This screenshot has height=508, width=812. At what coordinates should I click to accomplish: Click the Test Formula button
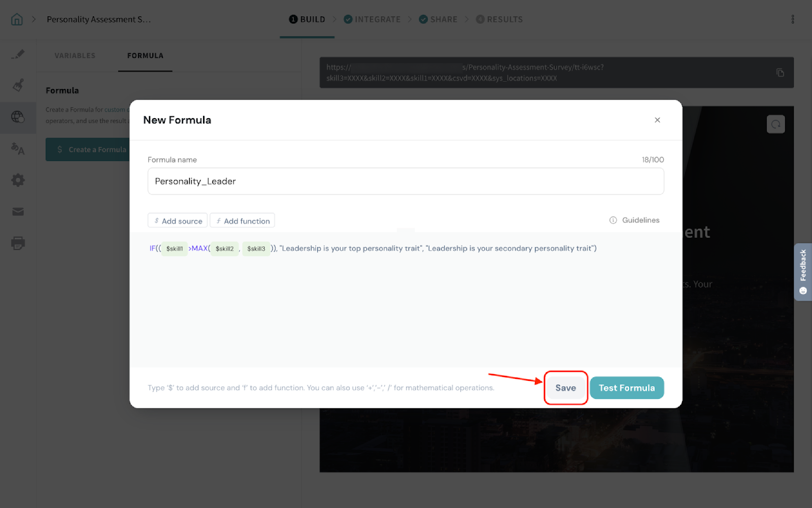pos(626,388)
